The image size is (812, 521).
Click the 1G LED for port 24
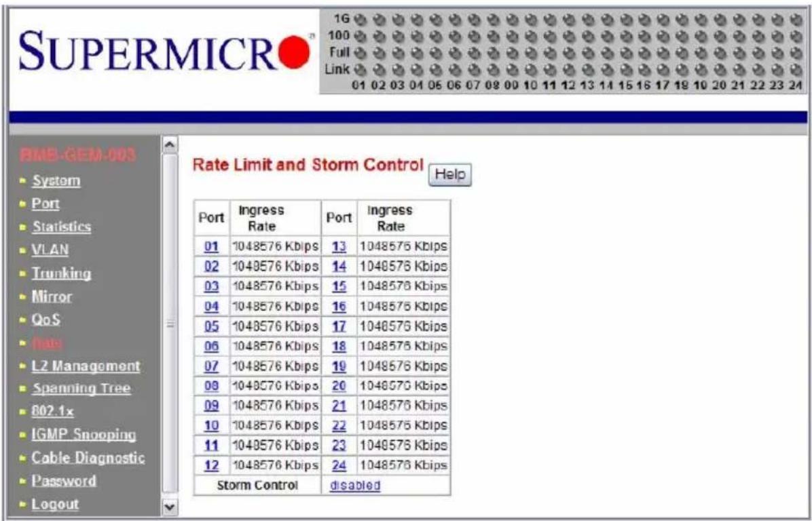[x=796, y=18]
